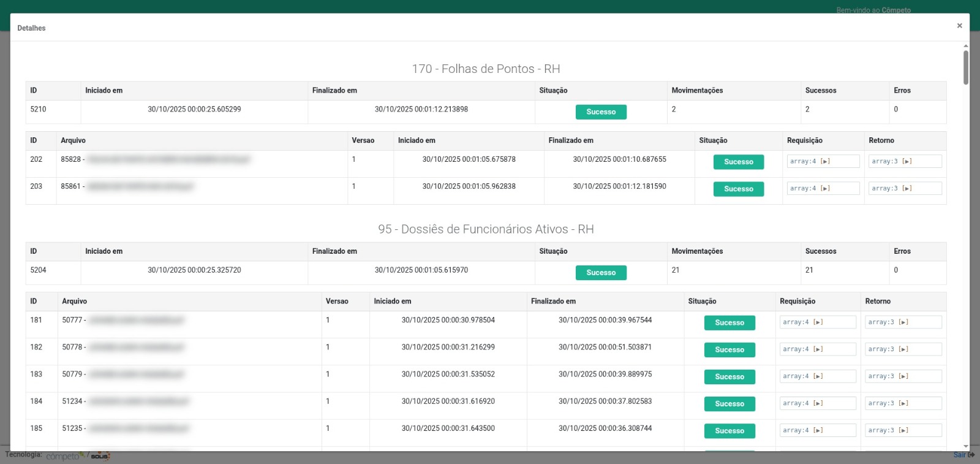Click the scroll-up arrow of the dialog scrollbar
The width and height of the screenshot is (980, 464).
[x=965, y=46]
